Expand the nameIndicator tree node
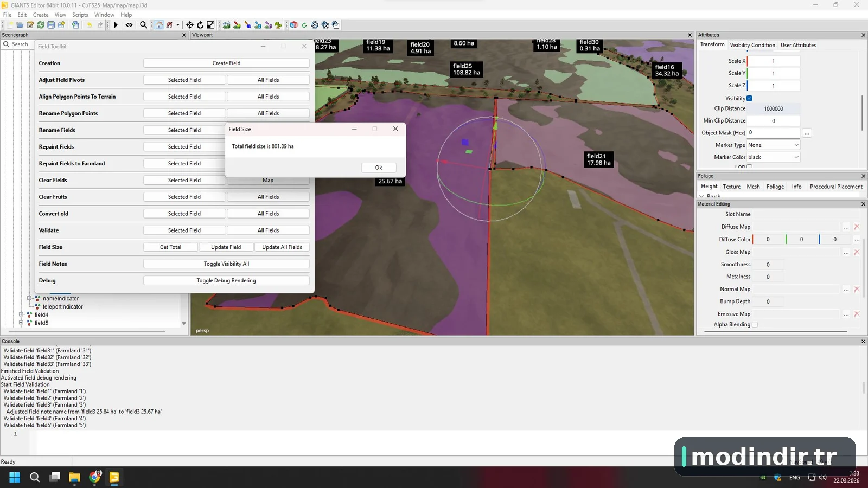The height and width of the screenshot is (488, 868). pyautogui.click(x=29, y=298)
